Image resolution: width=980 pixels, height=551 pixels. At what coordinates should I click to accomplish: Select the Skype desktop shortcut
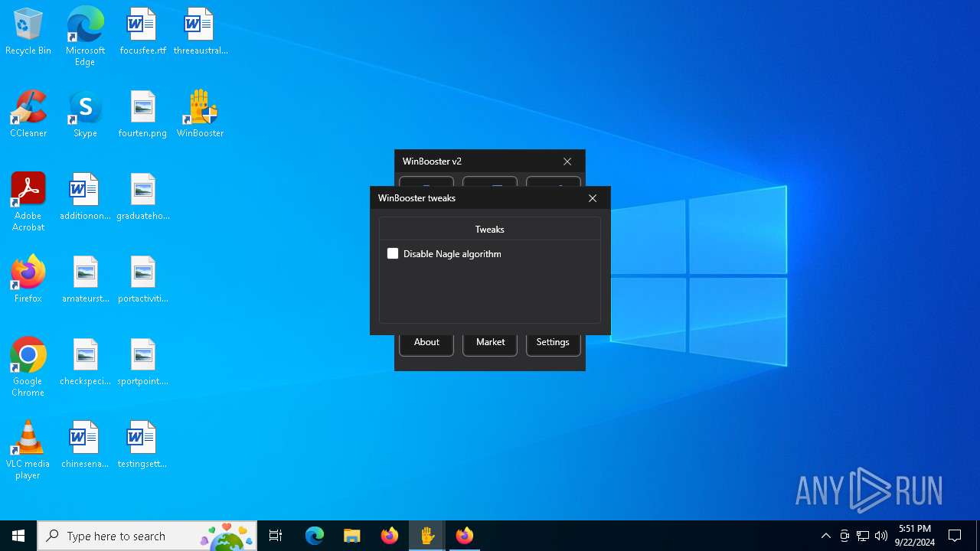85,115
